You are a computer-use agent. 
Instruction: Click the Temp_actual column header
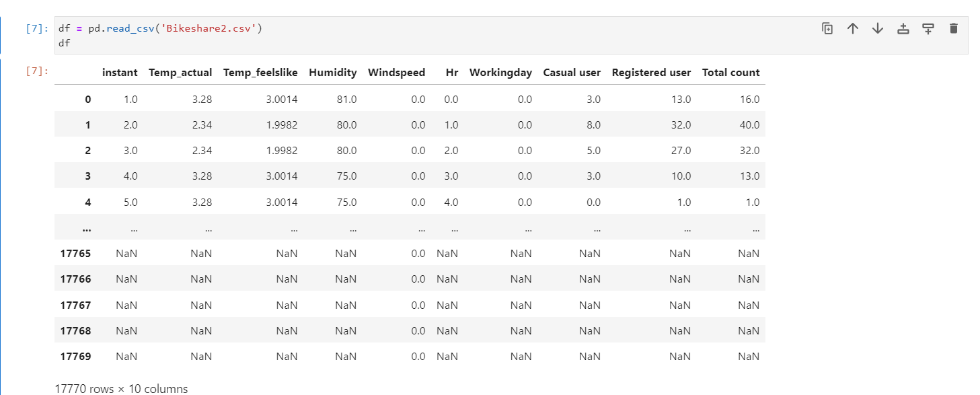click(180, 72)
